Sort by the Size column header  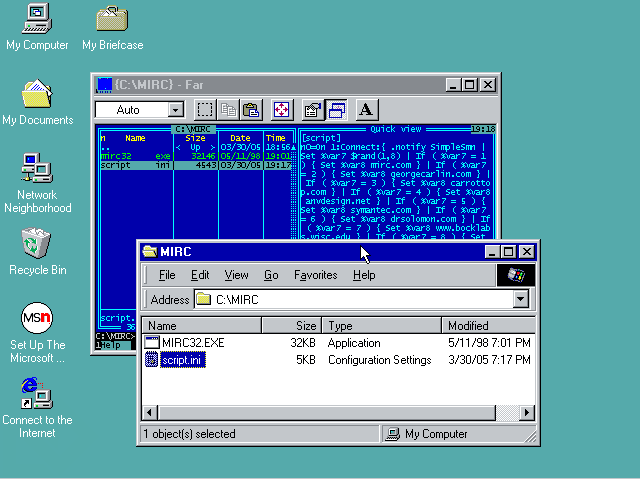[x=291, y=326]
